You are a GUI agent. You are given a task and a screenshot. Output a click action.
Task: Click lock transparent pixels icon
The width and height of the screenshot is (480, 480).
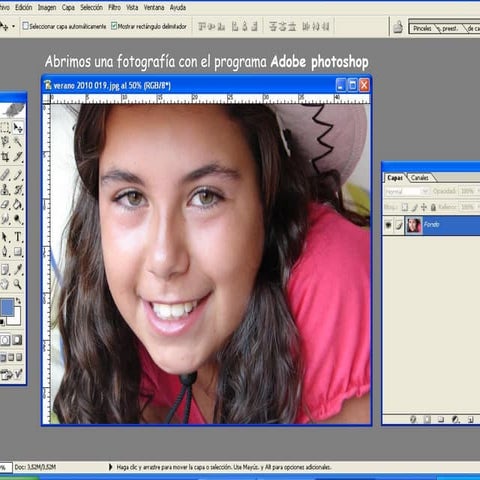coord(404,207)
